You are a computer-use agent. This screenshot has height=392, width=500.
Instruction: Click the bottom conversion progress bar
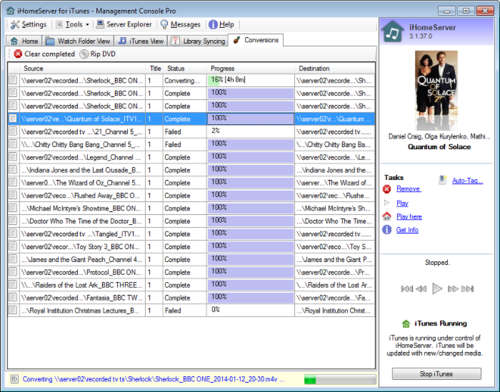pyautogui.click(x=340, y=380)
